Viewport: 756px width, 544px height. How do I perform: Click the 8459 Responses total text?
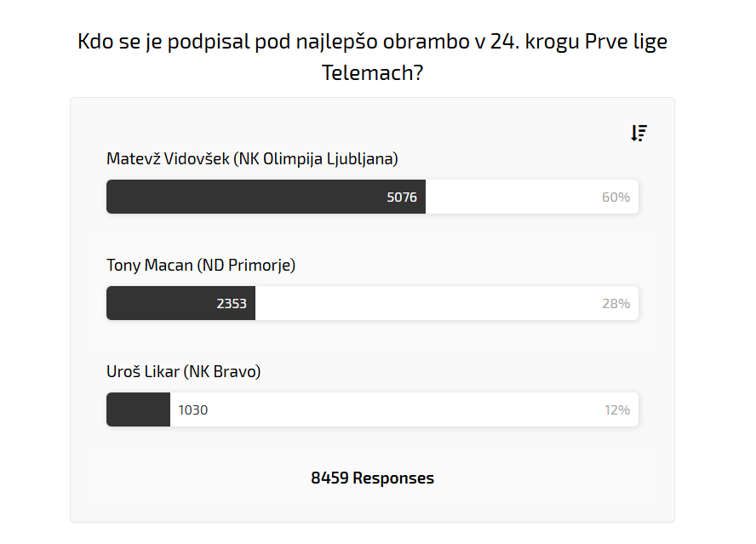tap(372, 478)
